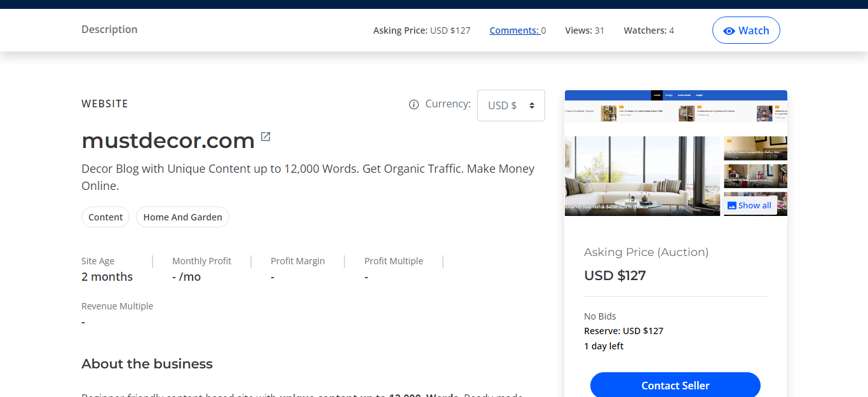
Task: Click the 'Site Age' label
Action: click(x=98, y=261)
